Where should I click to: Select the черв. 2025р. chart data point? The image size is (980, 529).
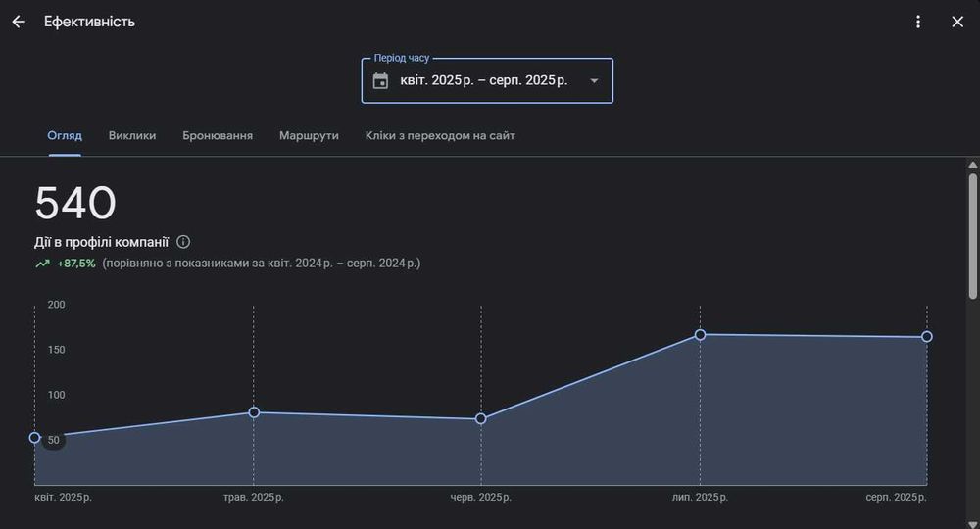tap(480, 418)
